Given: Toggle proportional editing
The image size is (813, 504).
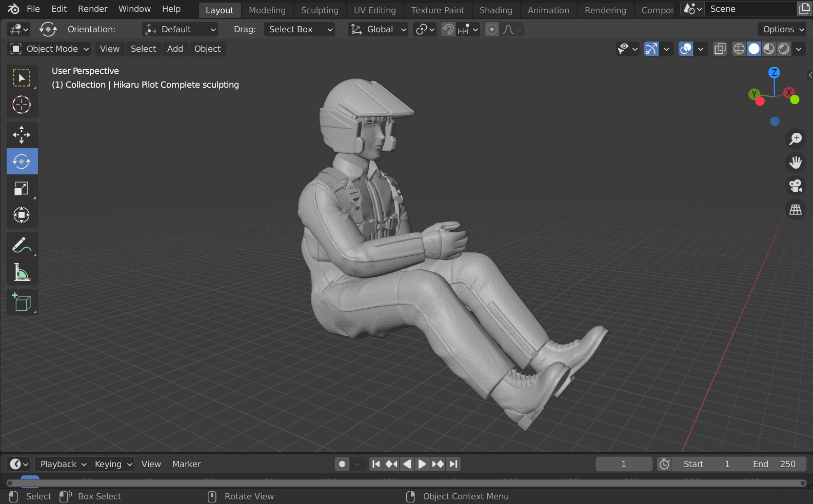Looking at the screenshot, I should pyautogui.click(x=492, y=29).
